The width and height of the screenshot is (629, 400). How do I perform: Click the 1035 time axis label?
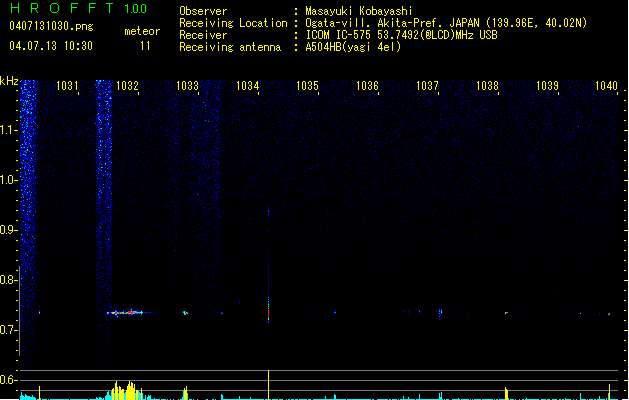pyautogui.click(x=307, y=85)
